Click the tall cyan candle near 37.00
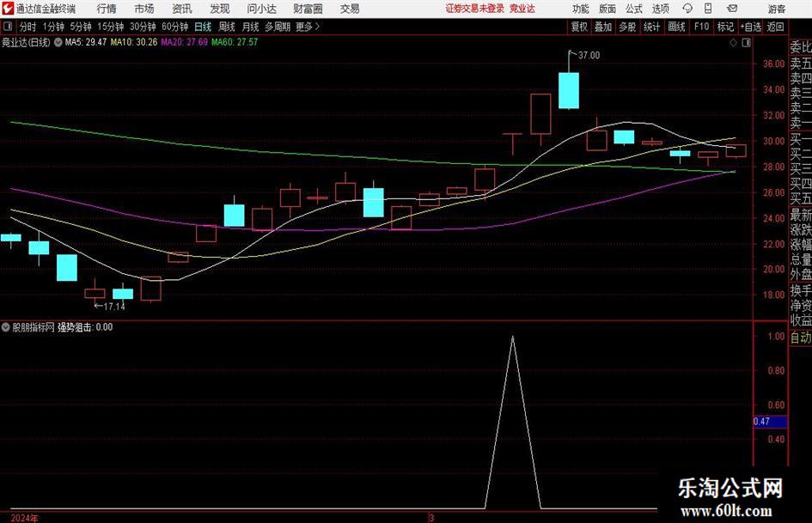812x523 pixels. point(569,91)
